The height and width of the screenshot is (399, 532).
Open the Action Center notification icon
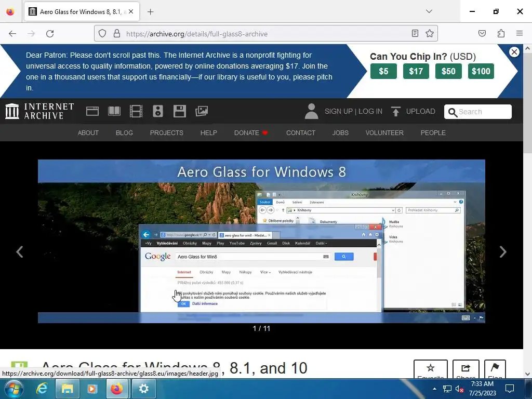pyautogui.click(x=510, y=389)
